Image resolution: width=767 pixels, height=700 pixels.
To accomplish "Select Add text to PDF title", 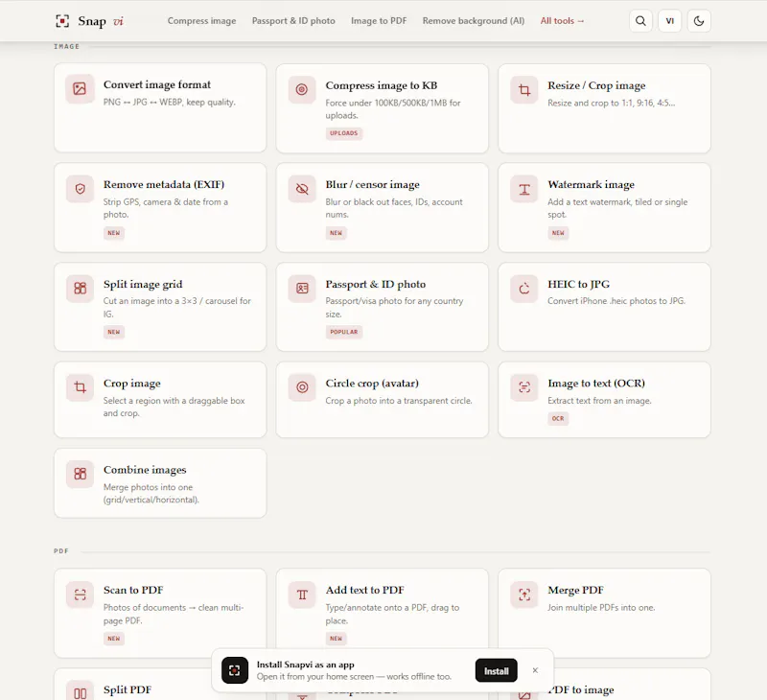I will click(x=365, y=590).
